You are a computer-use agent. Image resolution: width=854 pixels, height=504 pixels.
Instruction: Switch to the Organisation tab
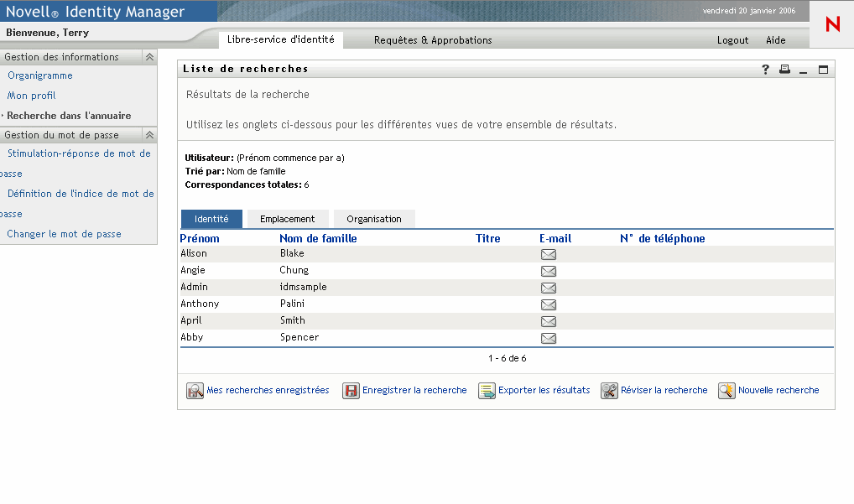[x=374, y=219]
